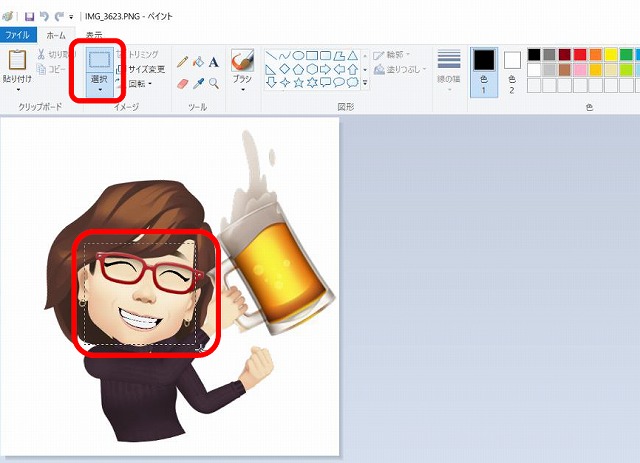Pick the Eraser tool
The height and width of the screenshot is (463, 640).
182,84
